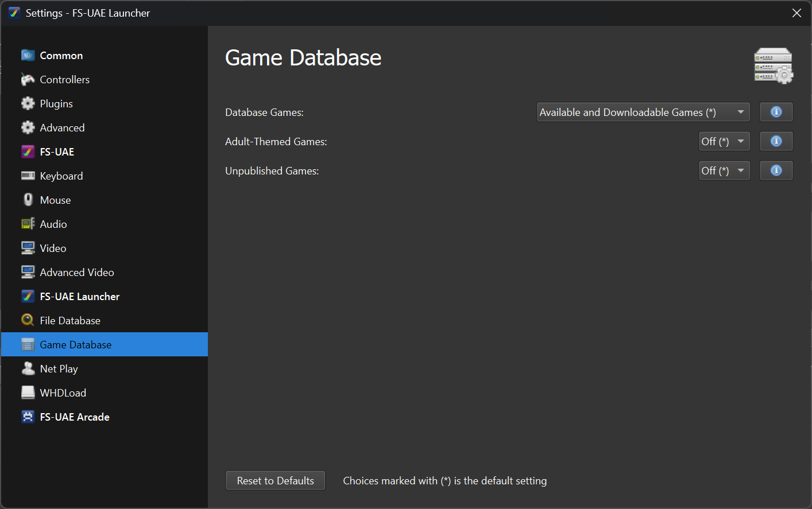Open Mouse settings
This screenshot has width=812, height=509.
click(105, 200)
